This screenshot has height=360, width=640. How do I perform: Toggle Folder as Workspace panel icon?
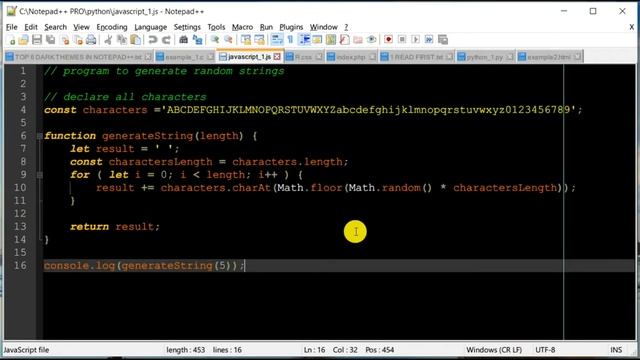[x=358, y=40]
